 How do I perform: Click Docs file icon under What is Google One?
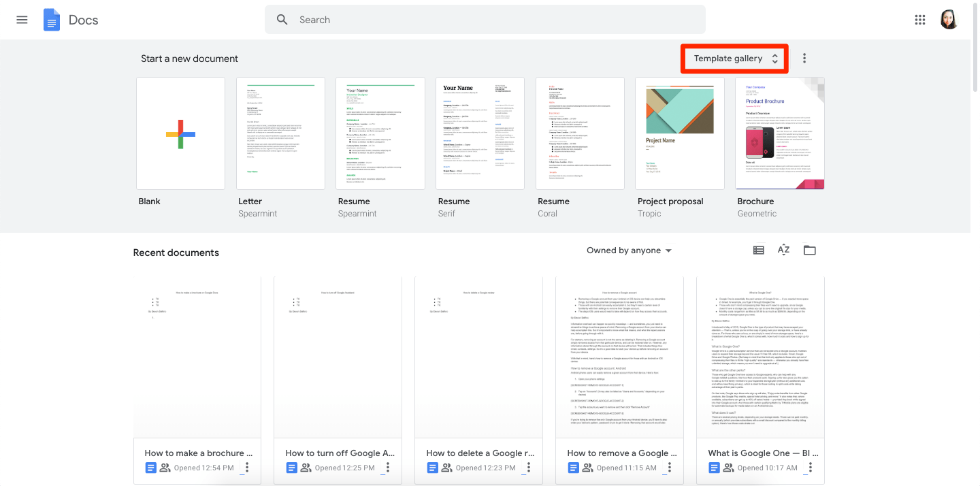pyautogui.click(x=714, y=468)
